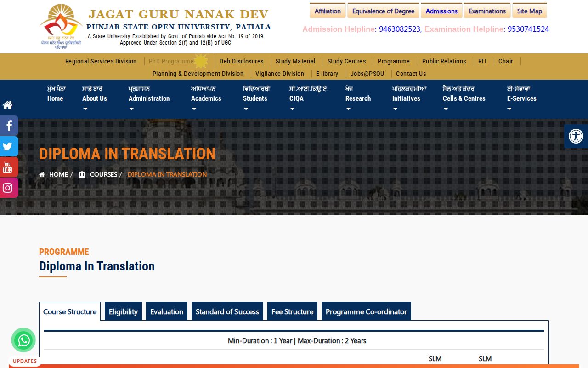Open the E-library link
This screenshot has height=368, width=588.
[327, 74]
